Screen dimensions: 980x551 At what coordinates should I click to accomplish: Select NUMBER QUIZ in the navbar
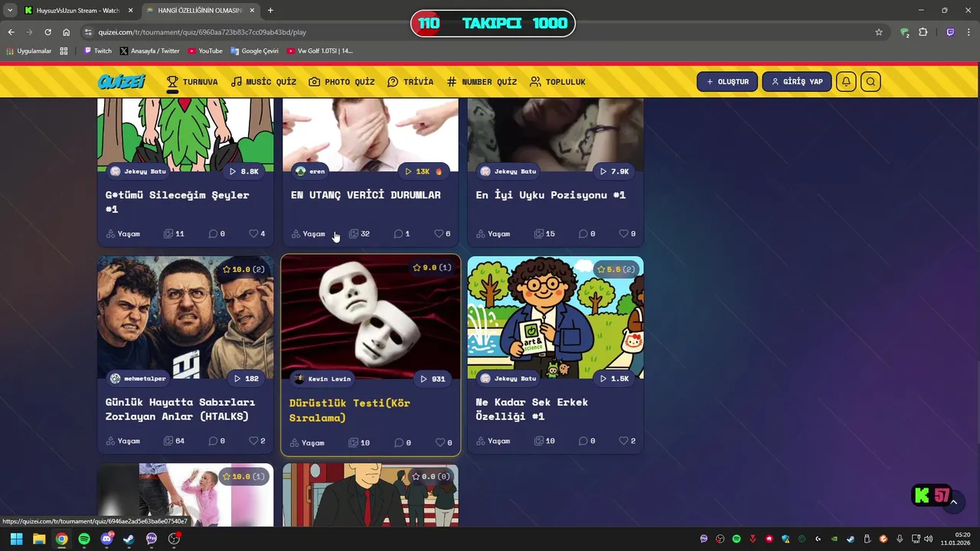click(482, 82)
